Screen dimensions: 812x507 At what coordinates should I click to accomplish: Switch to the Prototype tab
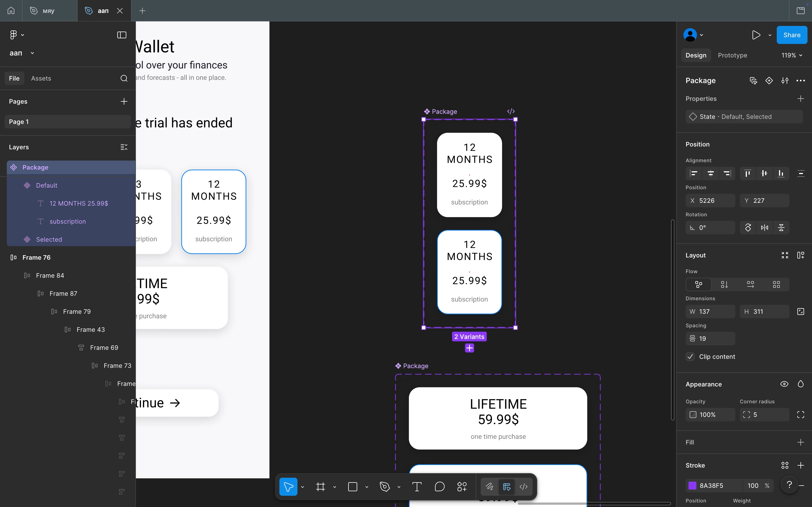(x=732, y=55)
